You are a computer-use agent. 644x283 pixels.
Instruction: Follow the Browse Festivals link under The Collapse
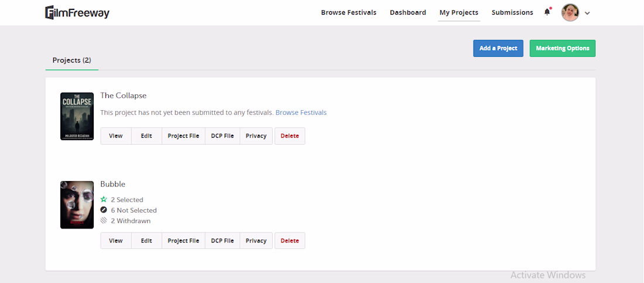tap(301, 112)
